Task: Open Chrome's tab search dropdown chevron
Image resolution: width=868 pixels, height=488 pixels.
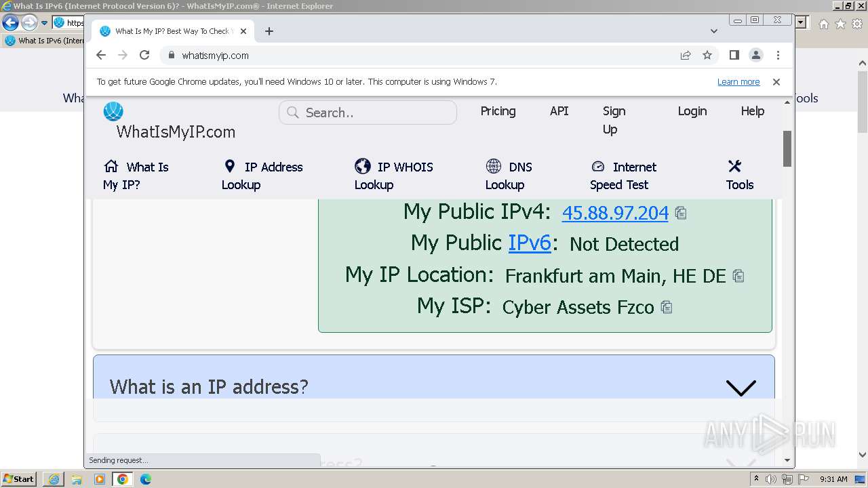Action: 714,31
